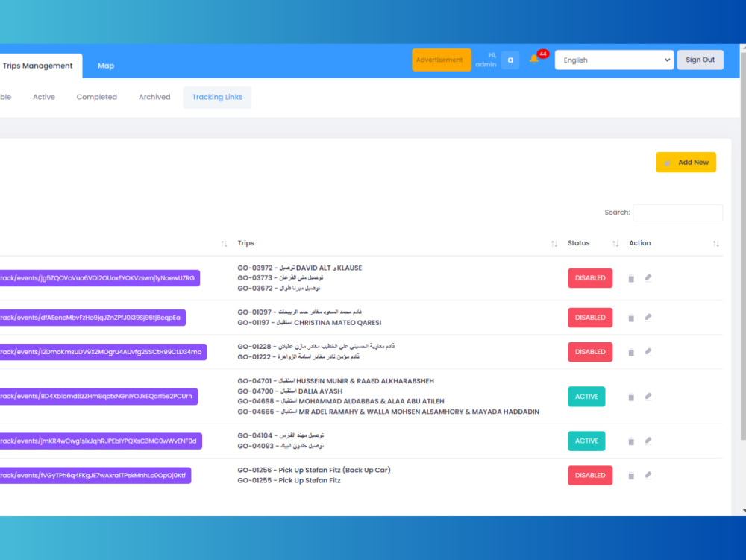Screen dimensions: 746x560
Task: Click the Trips column header label
Action: pos(245,243)
